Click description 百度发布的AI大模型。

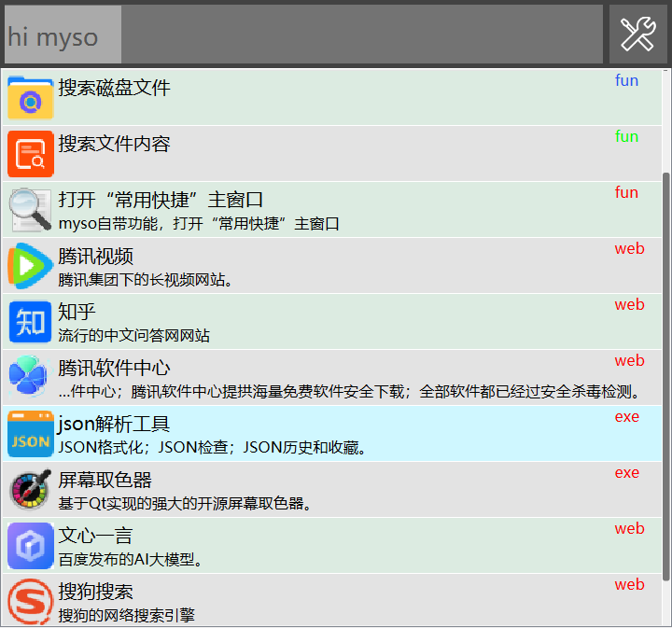point(131,560)
